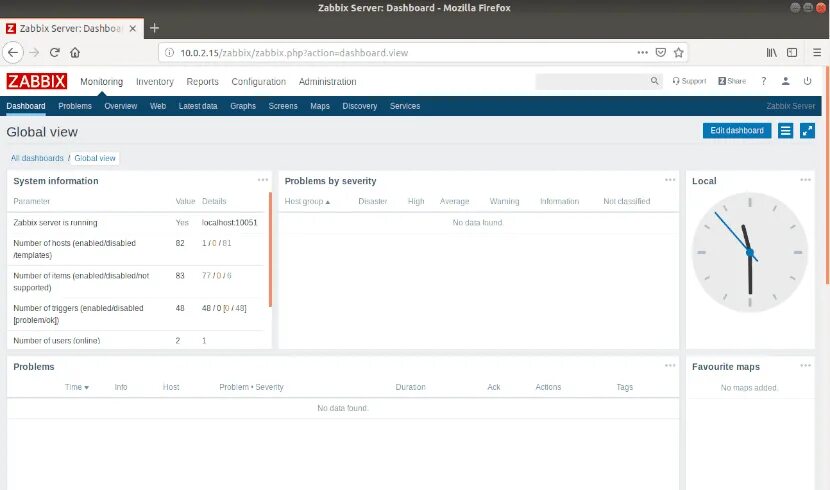Open user profile icon

(786, 81)
